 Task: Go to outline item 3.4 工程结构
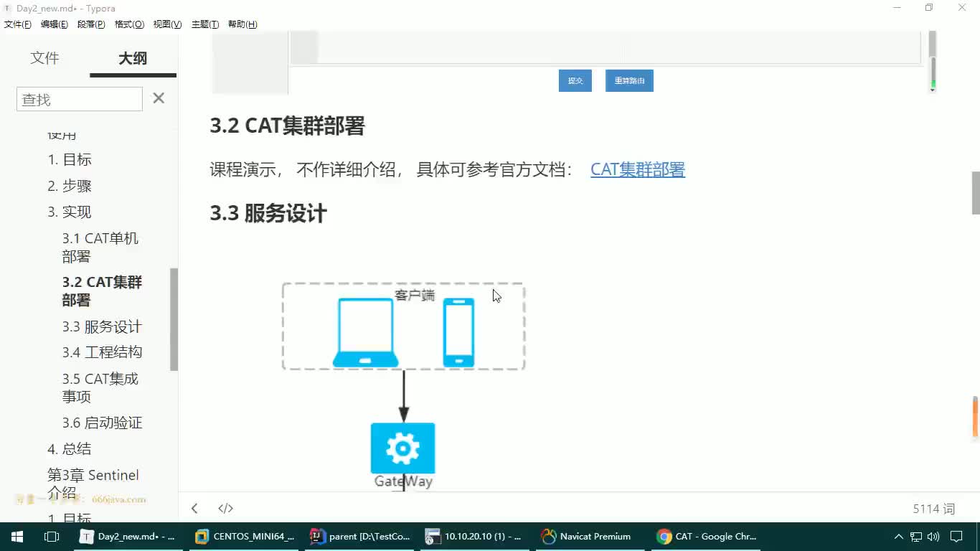[102, 352]
